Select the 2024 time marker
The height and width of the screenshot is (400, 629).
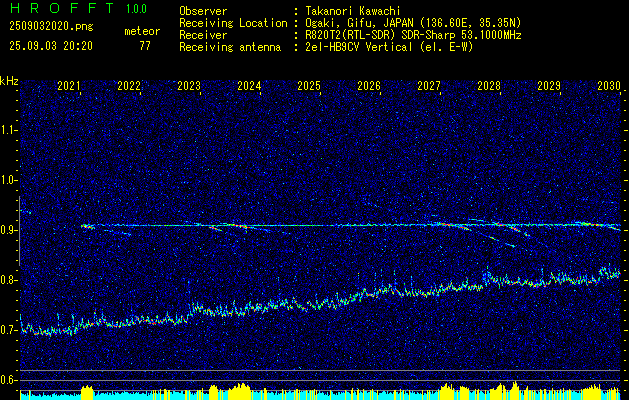(249, 85)
